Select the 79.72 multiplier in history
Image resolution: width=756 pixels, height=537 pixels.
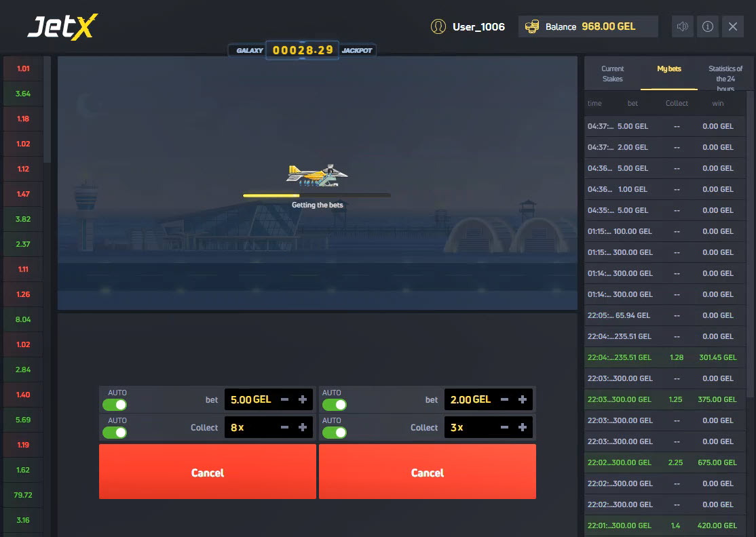pyautogui.click(x=23, y=495)
